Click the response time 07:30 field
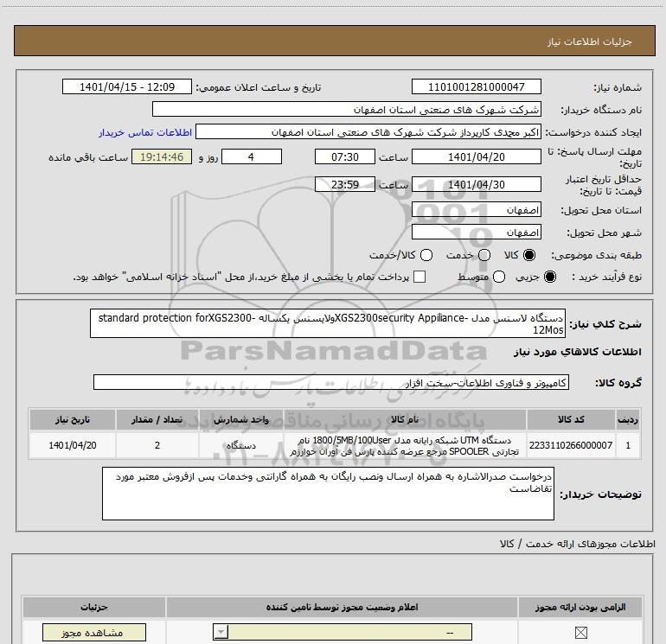666x644 pixels. (345, 156)
